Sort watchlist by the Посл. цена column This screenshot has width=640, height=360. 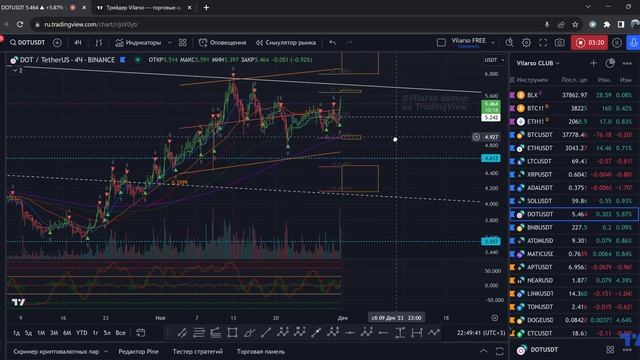pos(574,80)
